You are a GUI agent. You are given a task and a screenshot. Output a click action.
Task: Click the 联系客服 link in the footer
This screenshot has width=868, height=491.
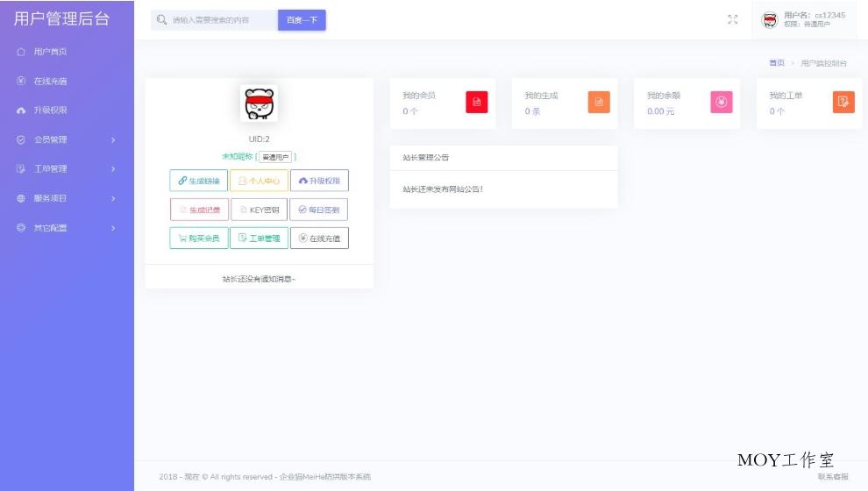click(833, 477)
